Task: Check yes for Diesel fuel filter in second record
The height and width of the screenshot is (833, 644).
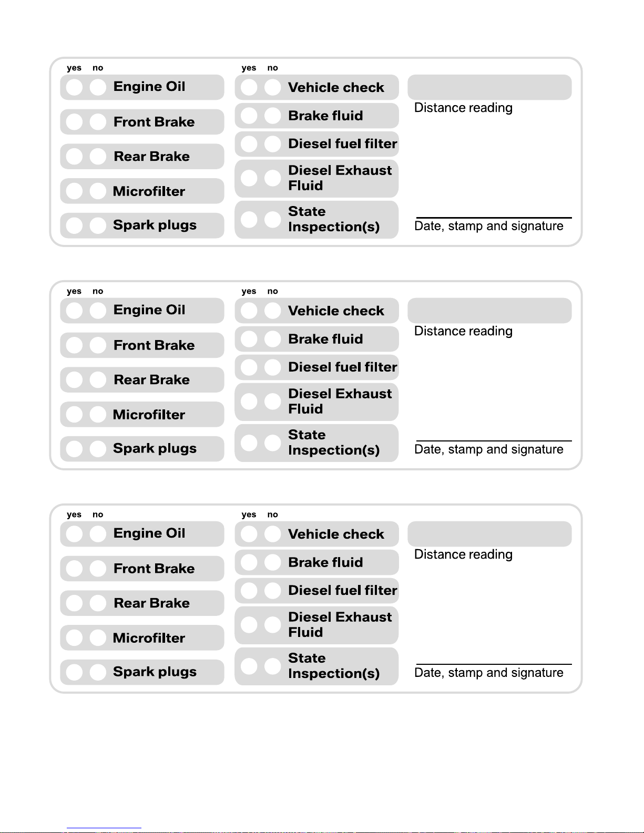Action: [249, 367]
